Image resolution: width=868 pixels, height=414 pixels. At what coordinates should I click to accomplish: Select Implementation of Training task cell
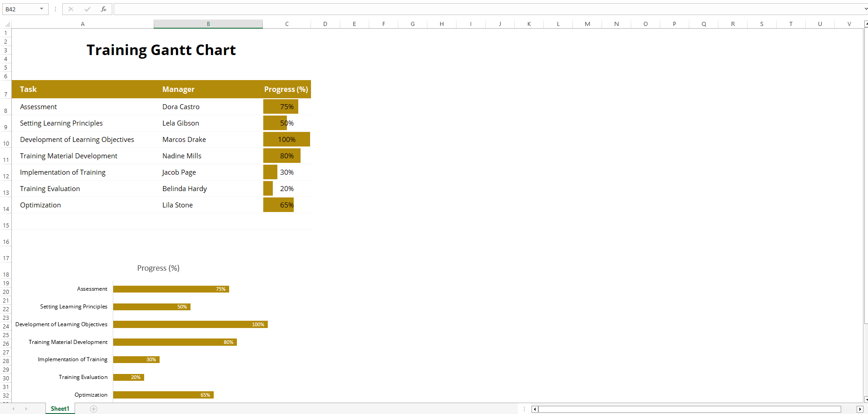[83, 172]
